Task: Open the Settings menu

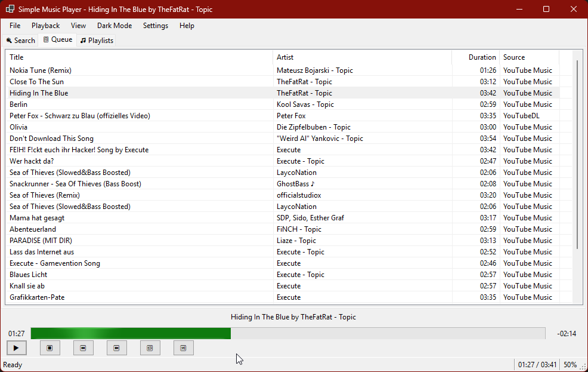Action: pyautogui.click(x=155, y=26)
